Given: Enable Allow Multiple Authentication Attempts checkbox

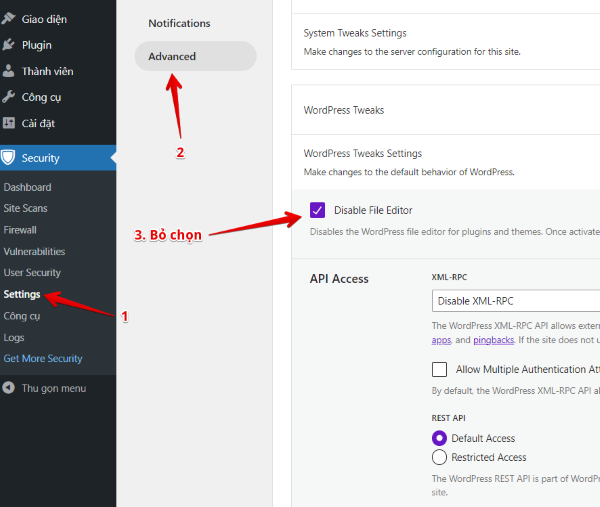Looking at the screenshot, I should tap(439, 369).
